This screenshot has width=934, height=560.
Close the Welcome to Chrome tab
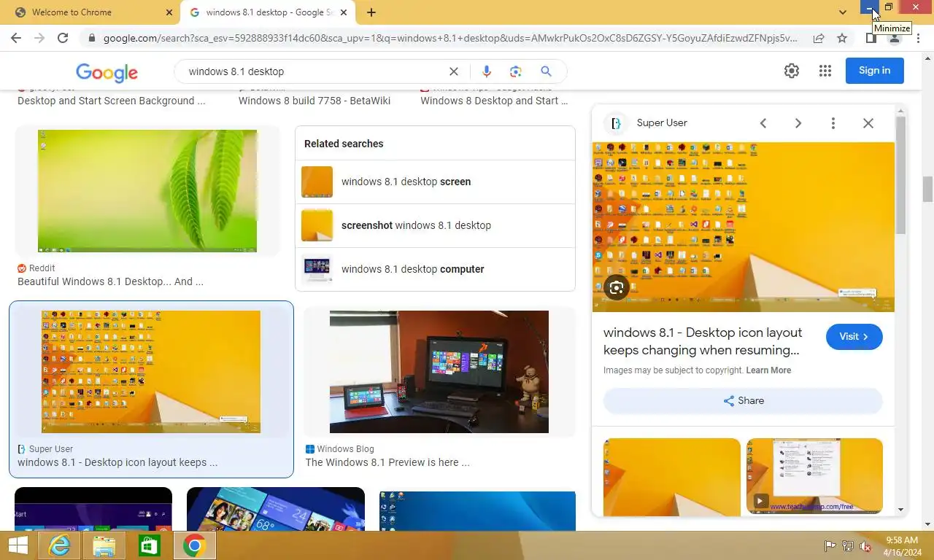(169, 12)
